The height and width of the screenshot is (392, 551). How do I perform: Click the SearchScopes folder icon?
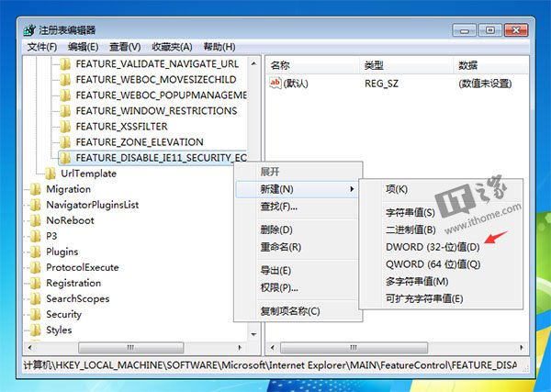pos(36,298)
